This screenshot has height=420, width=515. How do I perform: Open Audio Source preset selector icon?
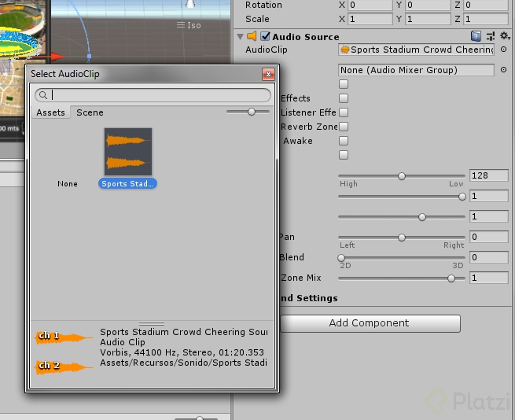491,36
